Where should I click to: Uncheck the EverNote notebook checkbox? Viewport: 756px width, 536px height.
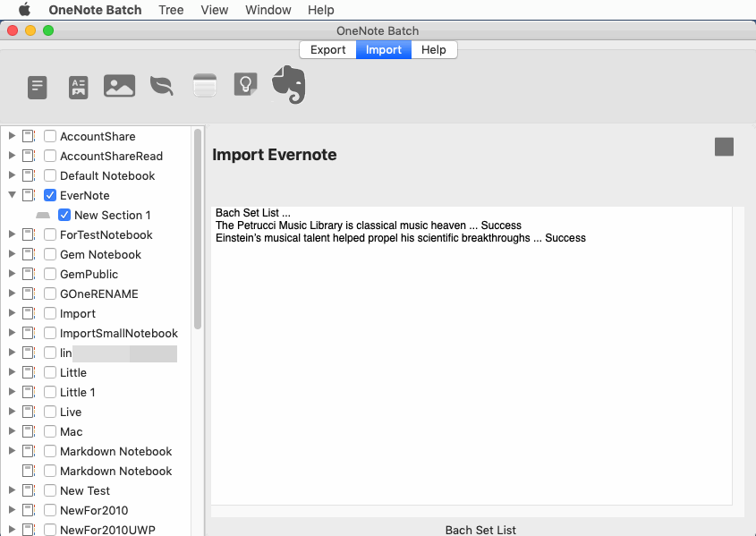[x=49, y=195]
